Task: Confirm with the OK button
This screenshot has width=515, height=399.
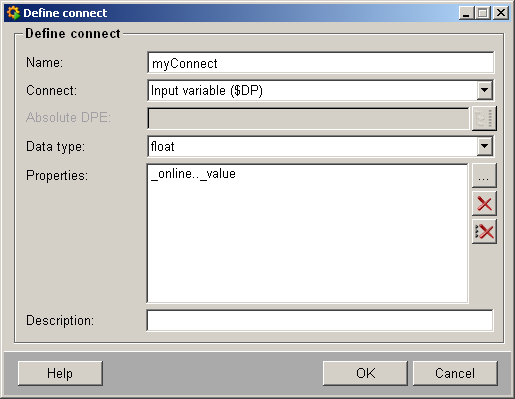Action: point(365,373)
